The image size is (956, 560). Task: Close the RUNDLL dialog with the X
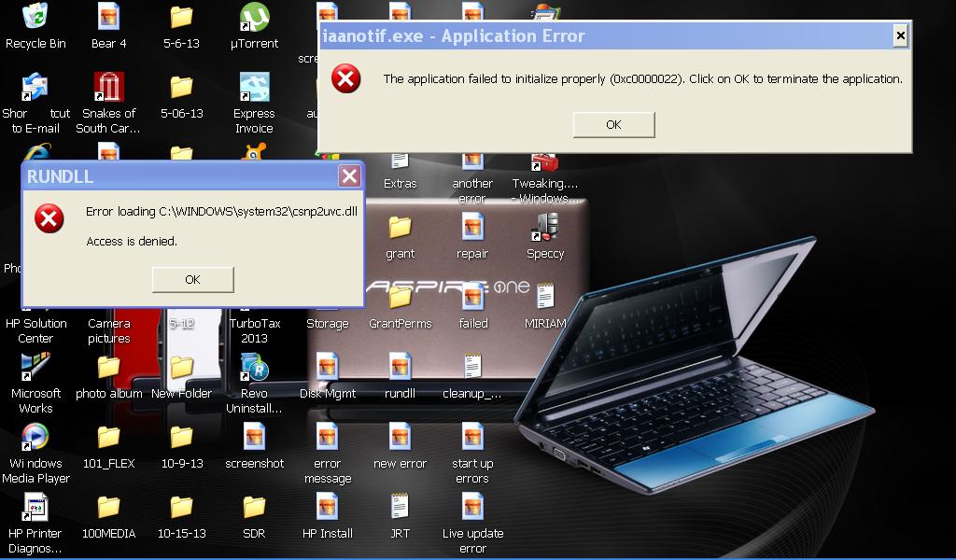pos(349,176)
